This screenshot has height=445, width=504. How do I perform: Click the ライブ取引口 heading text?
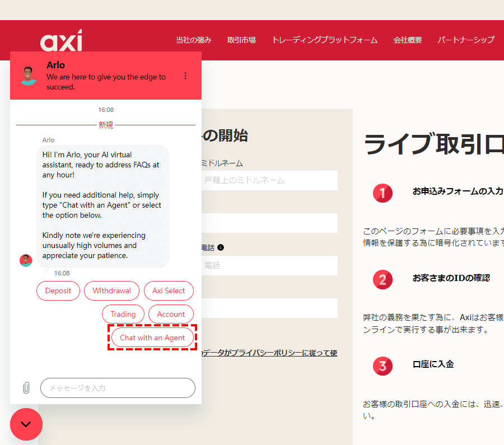(x=434, y=144)
